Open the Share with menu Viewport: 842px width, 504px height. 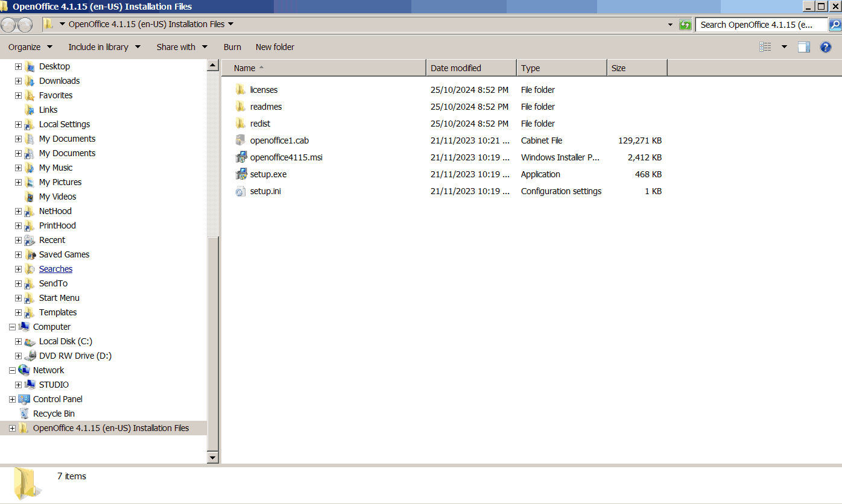182,47
